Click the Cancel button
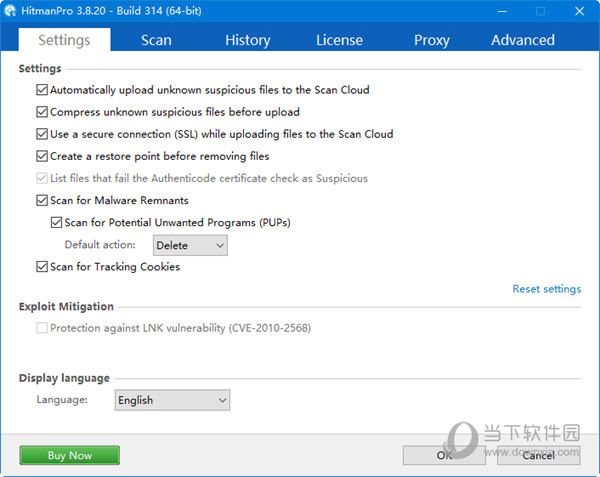This screenshot has height=477, width=600. [x=538, y=455]
